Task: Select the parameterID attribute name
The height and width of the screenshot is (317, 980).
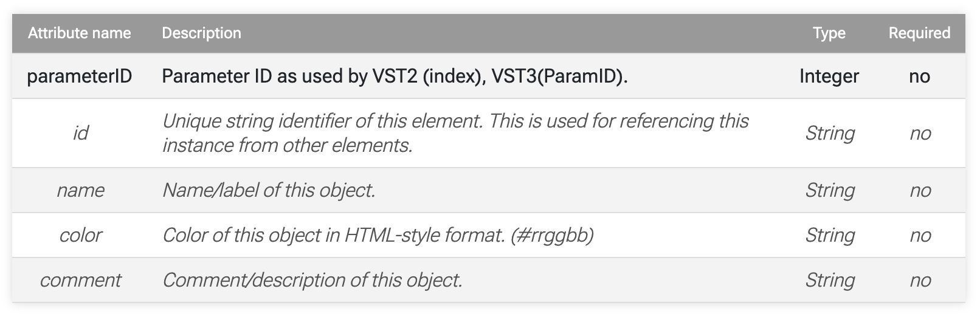Action: tap(80, 76)
